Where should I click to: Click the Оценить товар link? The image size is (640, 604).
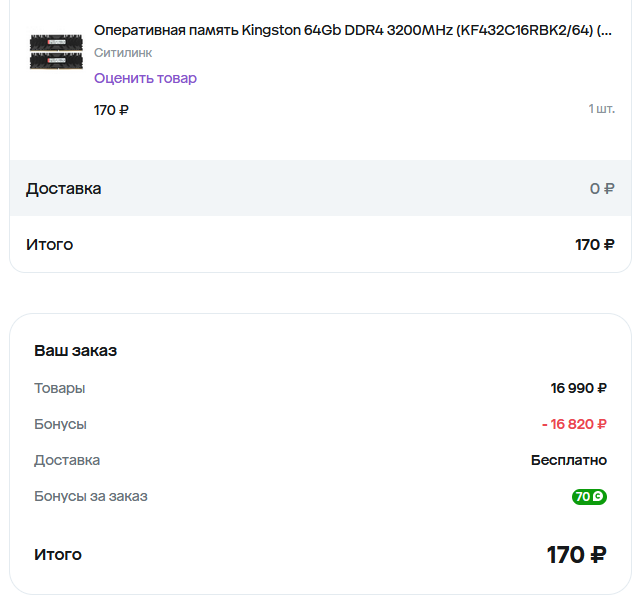tap(145, 78)
